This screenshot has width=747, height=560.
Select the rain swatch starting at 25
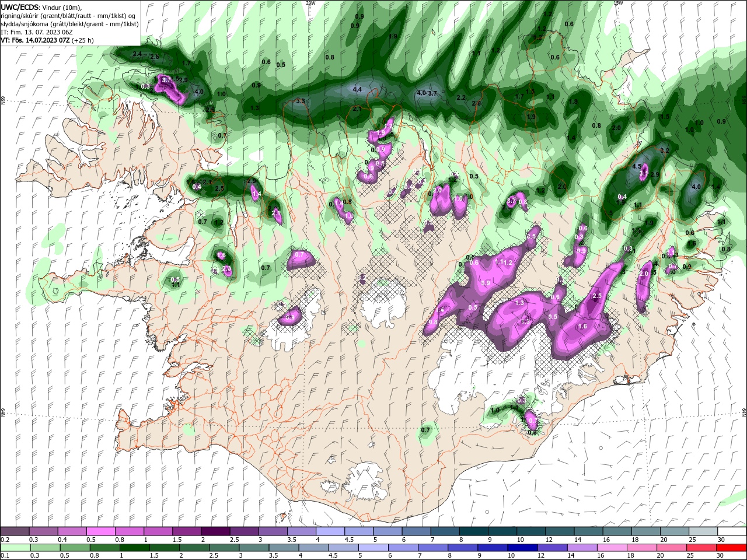click(701, 548)
